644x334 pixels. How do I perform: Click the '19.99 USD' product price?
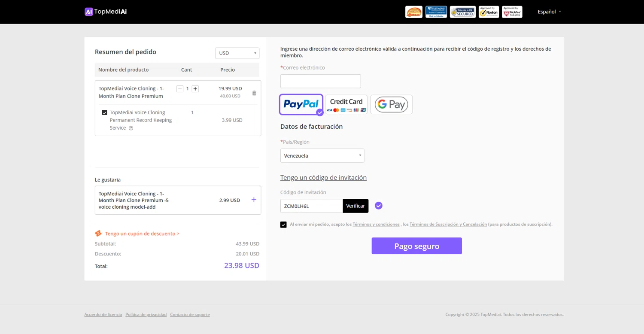pos(230,88)
